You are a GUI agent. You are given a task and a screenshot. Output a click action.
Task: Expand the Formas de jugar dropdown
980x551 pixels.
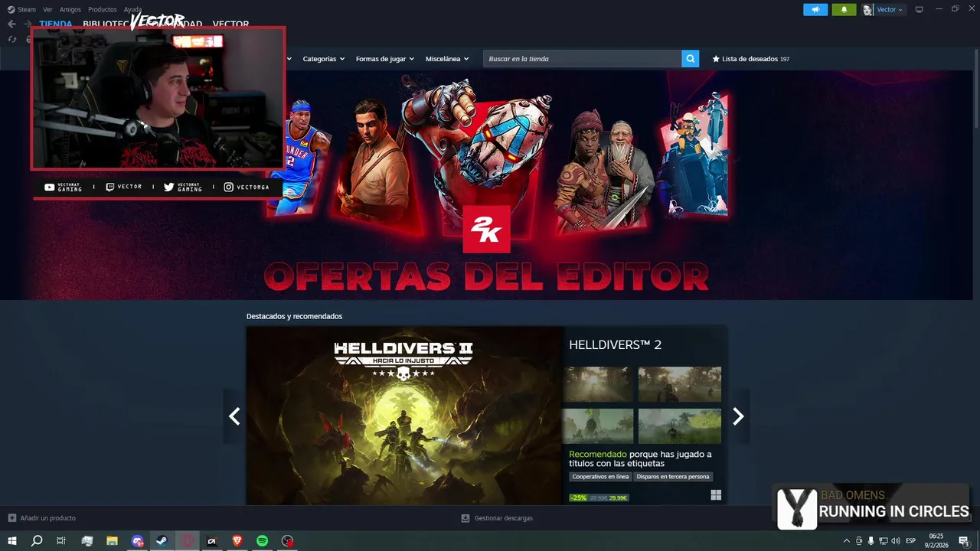coord(385,59)
